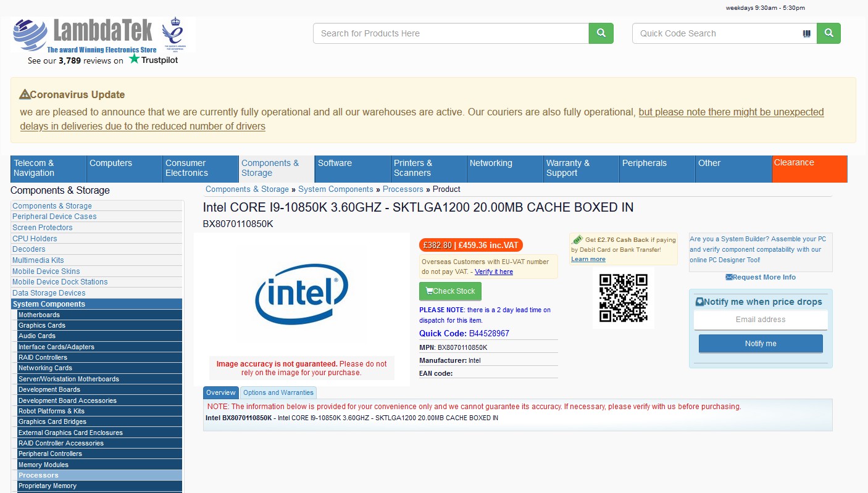The width and height of the screenshot is (868, 493).
Task: Open Screen Protectors category
Action: tap(43, 228)
